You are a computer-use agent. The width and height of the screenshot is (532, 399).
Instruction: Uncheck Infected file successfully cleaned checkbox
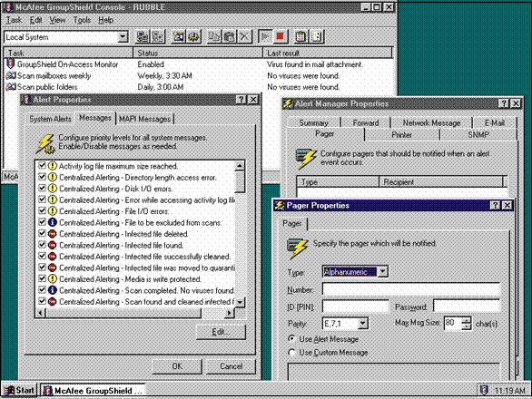(42, 256)
